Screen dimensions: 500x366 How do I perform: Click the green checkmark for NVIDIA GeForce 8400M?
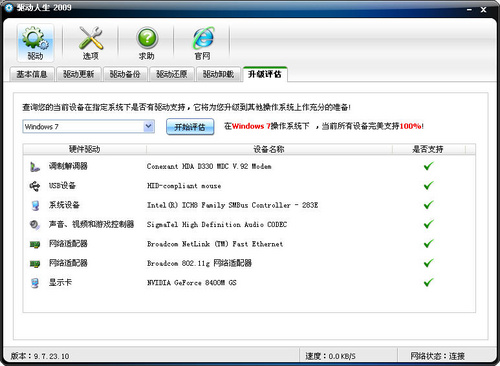tap(429, 282)
